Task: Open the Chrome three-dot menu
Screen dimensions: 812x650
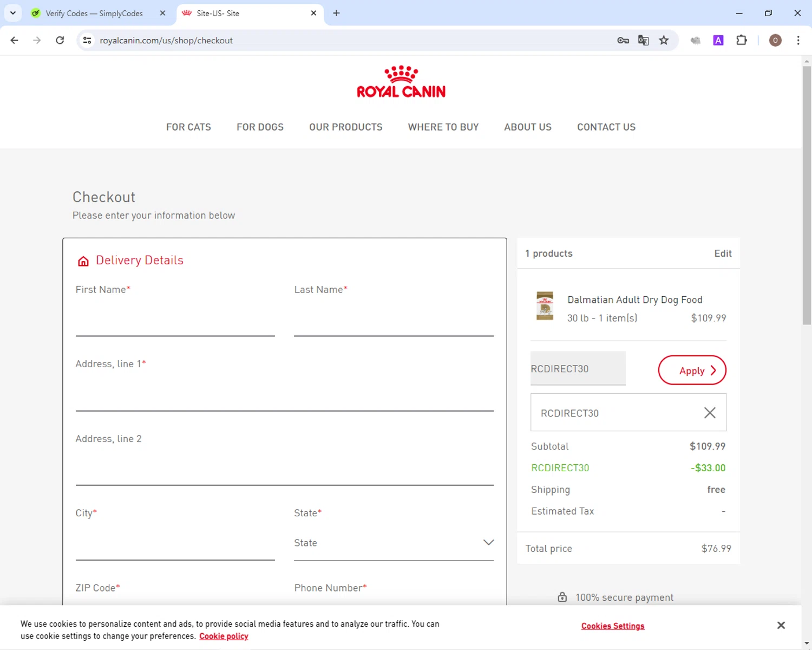Action: (x=798, y=40)
